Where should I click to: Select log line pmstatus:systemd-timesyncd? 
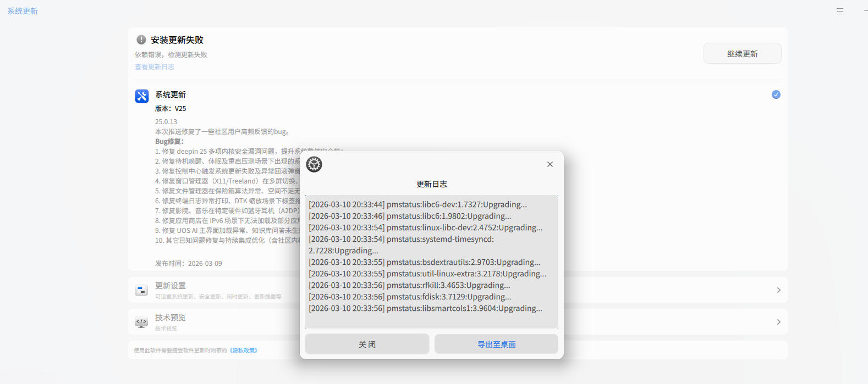tap(402, 244)
